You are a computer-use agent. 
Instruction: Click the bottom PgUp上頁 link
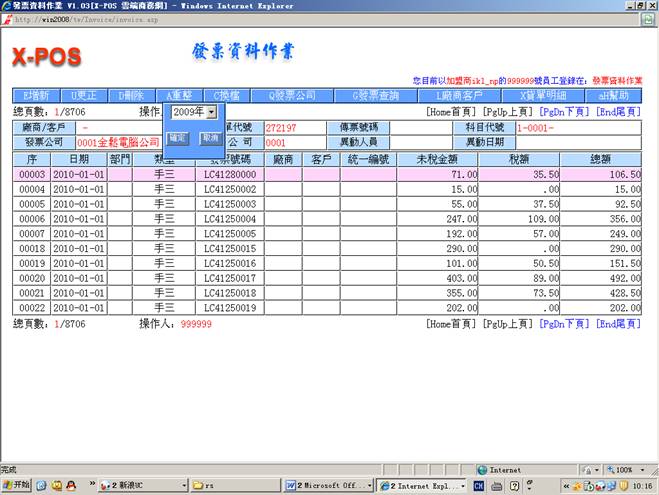click(508, 324)
